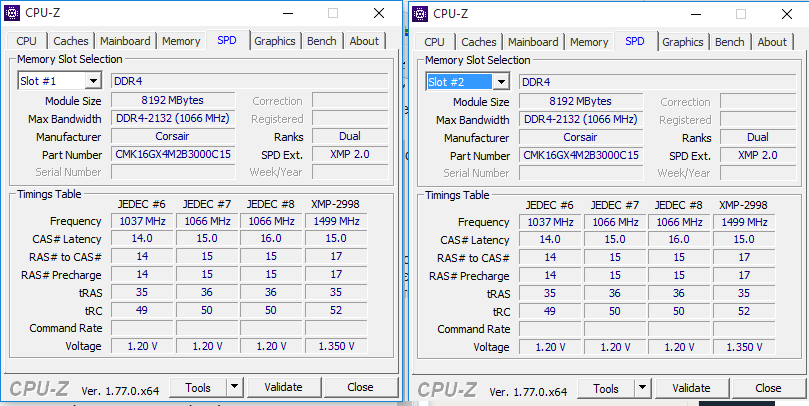Click XMP voltage 1.350 V in right window

(x=744, y=347)
